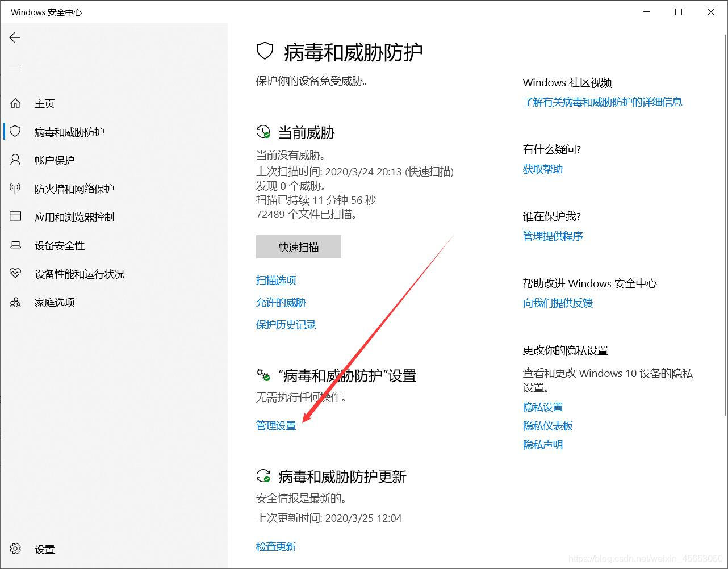Open 设备安全性 page

pyautogui.click(x=60, y=245)
